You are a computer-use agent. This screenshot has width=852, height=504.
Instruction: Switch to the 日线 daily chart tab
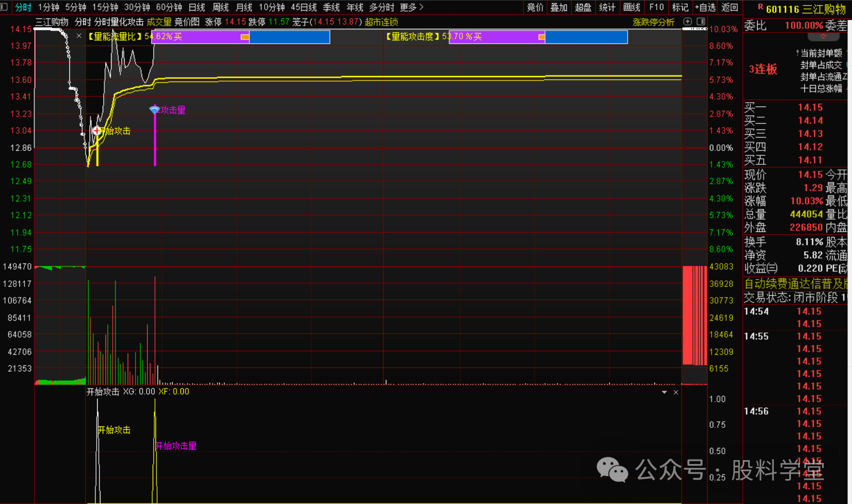pyautogui.click(x=197, y=7)
